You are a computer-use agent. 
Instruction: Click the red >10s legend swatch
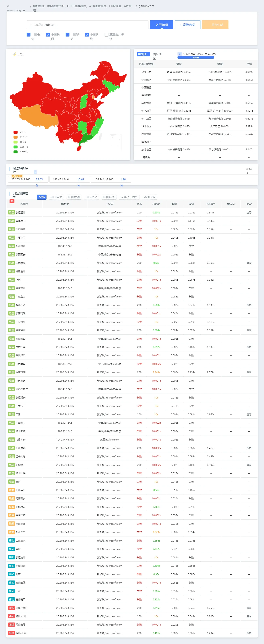coord(15,132)
